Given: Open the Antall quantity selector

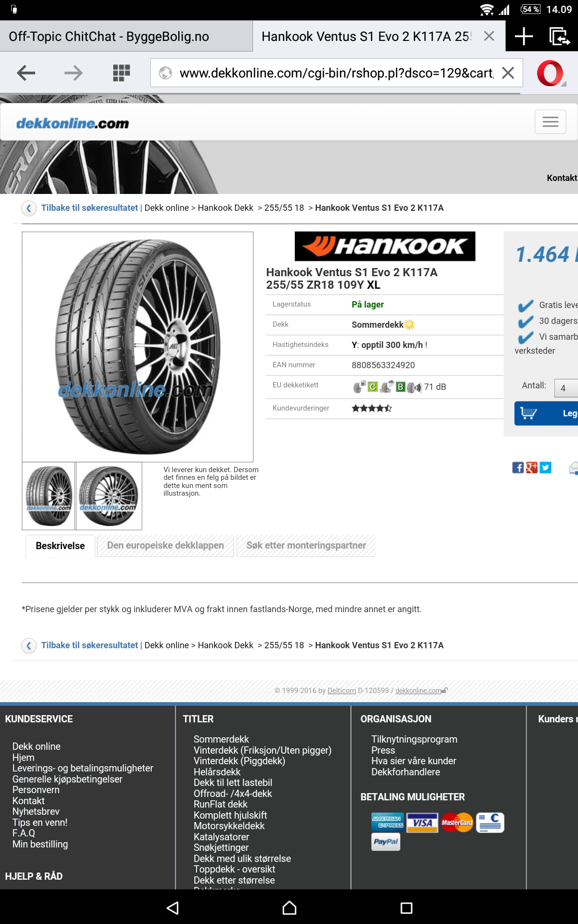Looking at the screenshot, I should [566, 388].
